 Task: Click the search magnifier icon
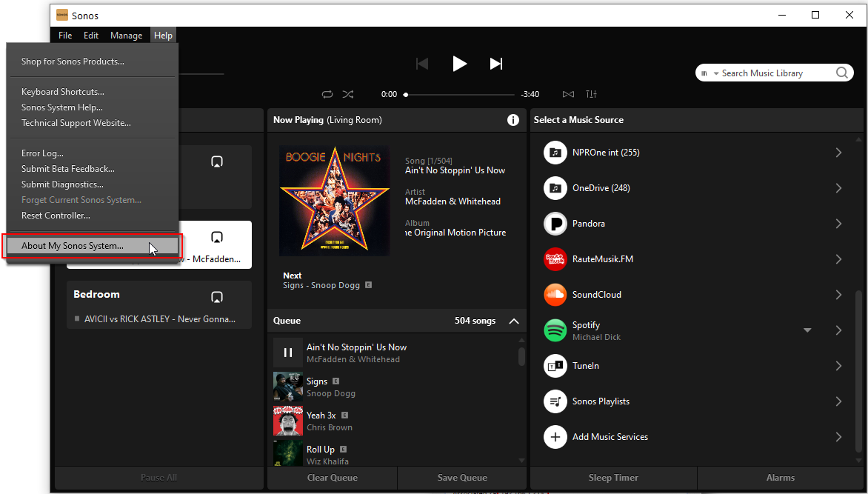(841, 73)
